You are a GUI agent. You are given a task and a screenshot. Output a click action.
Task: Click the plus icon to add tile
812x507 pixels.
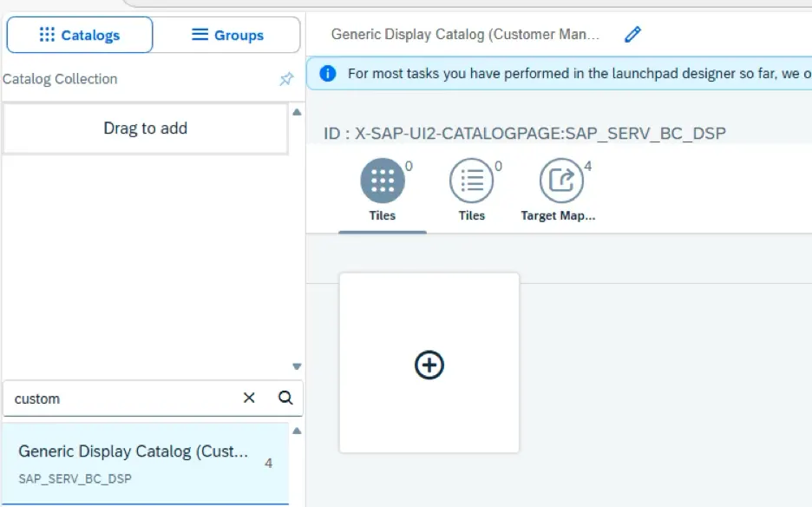pyautogui.click(x=429, y=365)
